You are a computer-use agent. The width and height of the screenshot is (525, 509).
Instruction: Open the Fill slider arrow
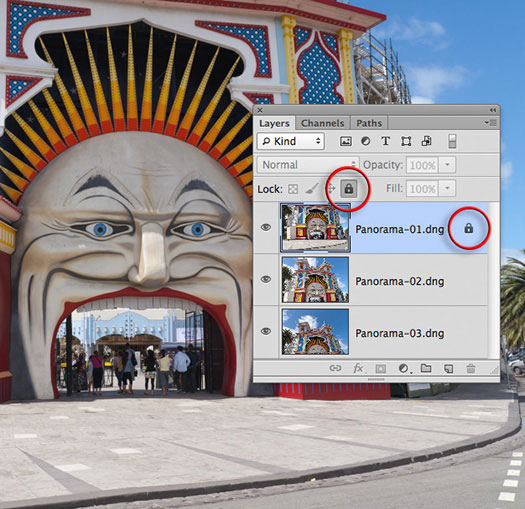click(x=447, y=189)
